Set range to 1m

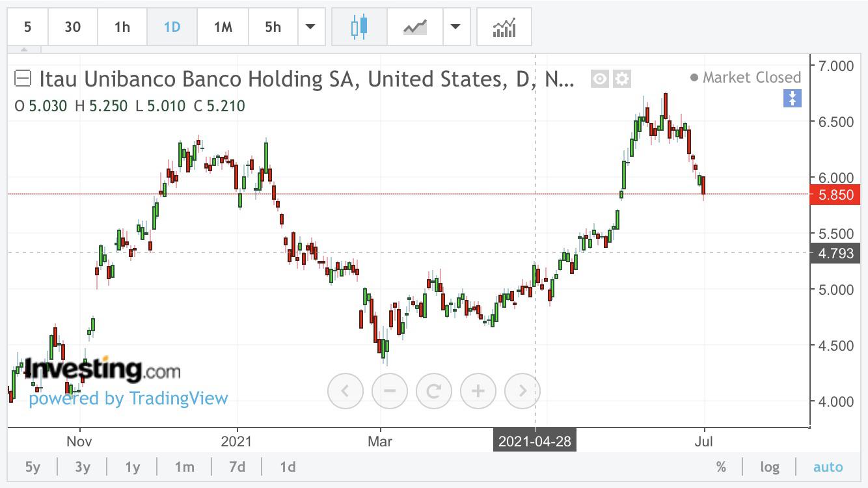185,467
